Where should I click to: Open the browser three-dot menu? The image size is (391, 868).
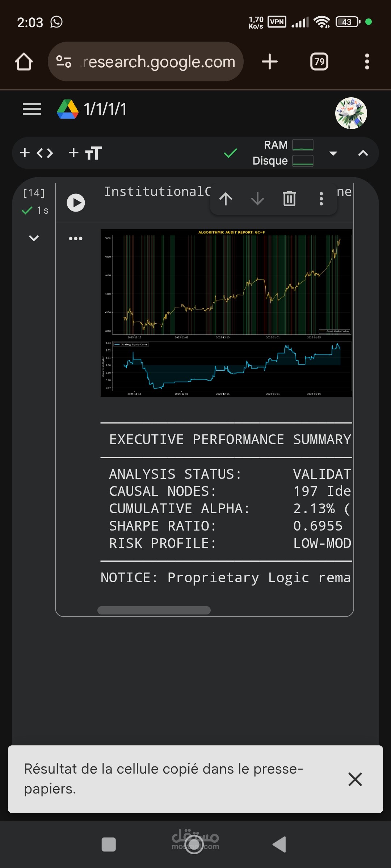pos(367,61)
